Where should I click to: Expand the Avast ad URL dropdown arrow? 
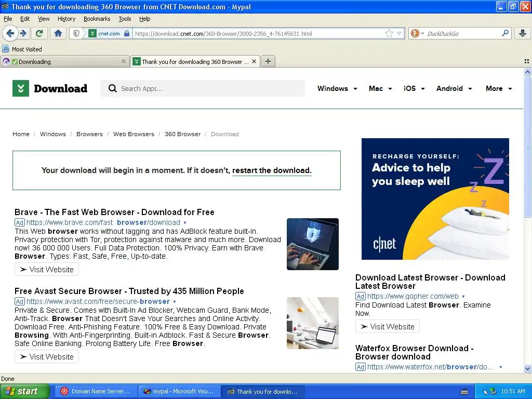[175, 302]
